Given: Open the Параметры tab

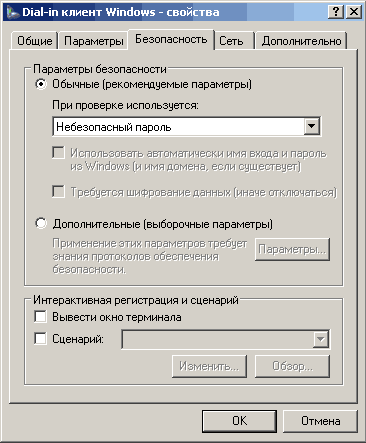Looking at the screenshot, I should pos(94,41).
